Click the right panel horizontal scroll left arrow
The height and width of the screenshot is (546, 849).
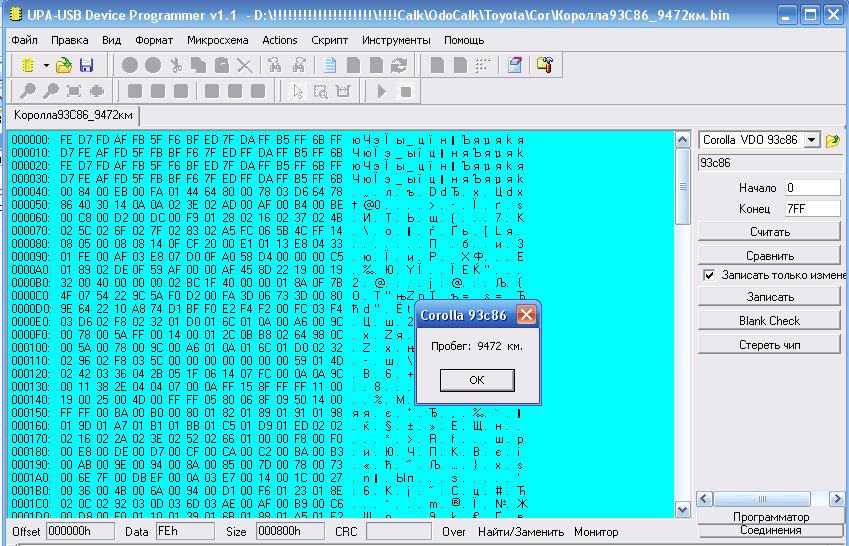pos(704,499)
